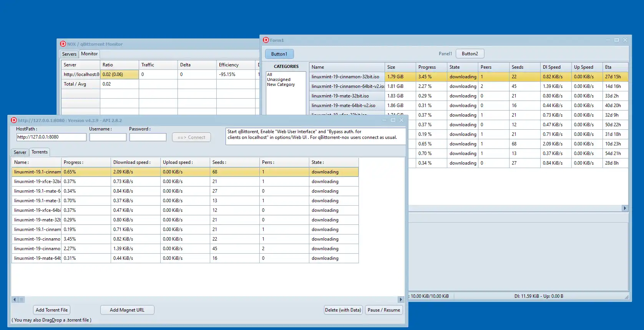644x330 pixels.
Task: Select the Unassigned category
Action: [279, 79]
